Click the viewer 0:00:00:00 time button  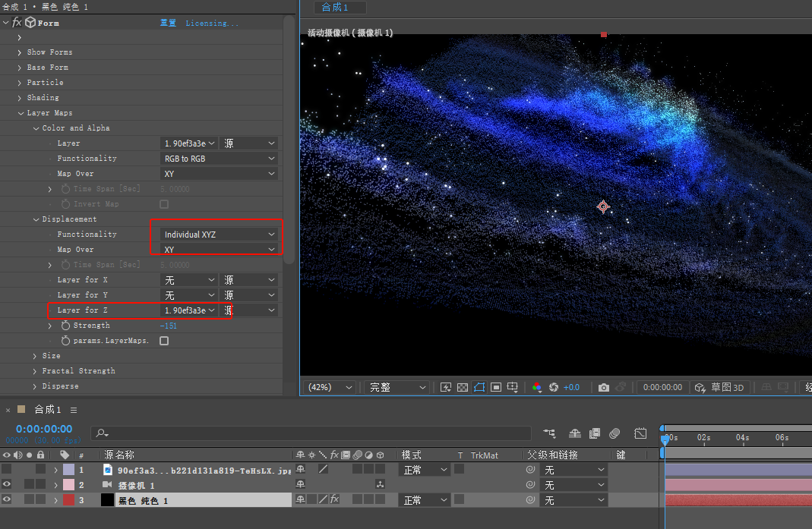pos(662,387)
